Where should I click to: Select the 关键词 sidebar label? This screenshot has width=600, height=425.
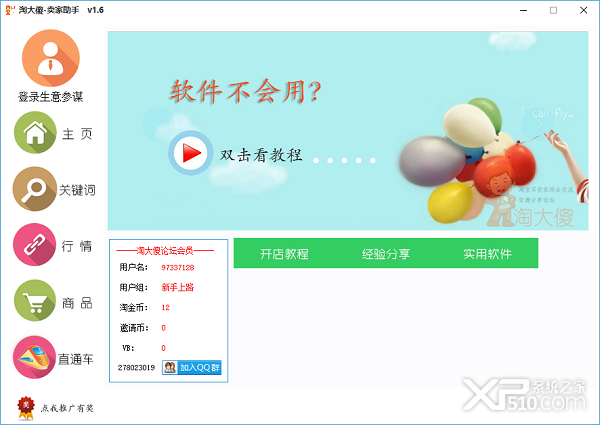click(77, 190)
